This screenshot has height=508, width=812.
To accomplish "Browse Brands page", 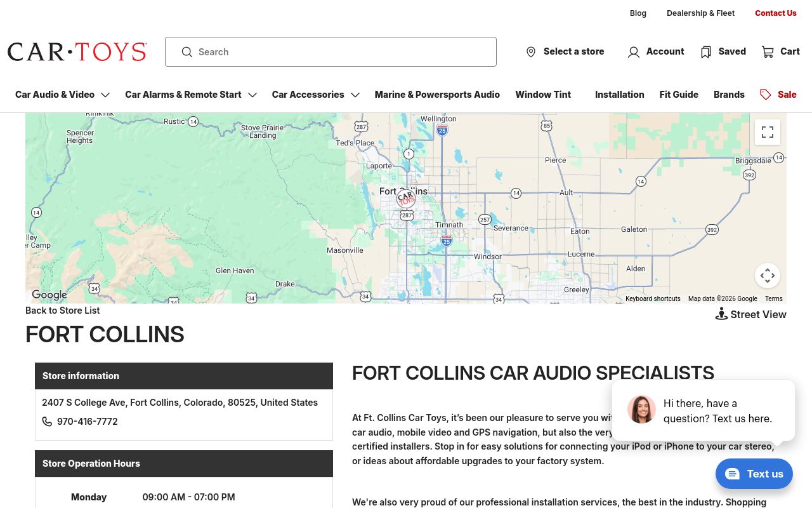I will pos(729,95).
